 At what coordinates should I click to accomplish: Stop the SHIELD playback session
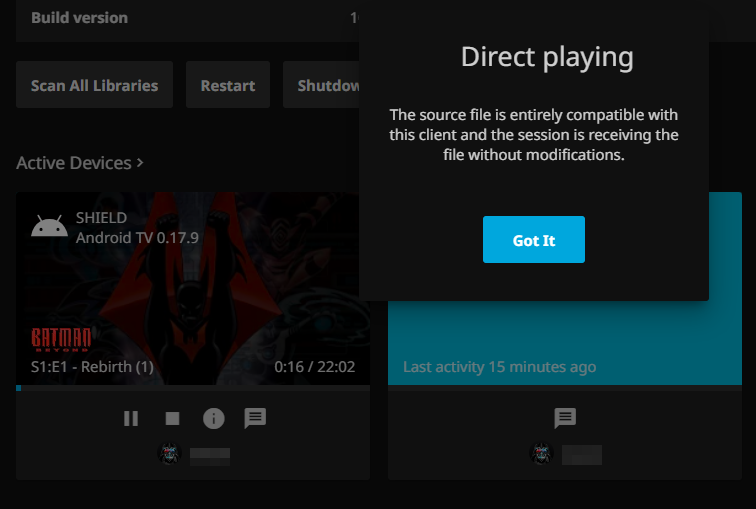point(172,419)
